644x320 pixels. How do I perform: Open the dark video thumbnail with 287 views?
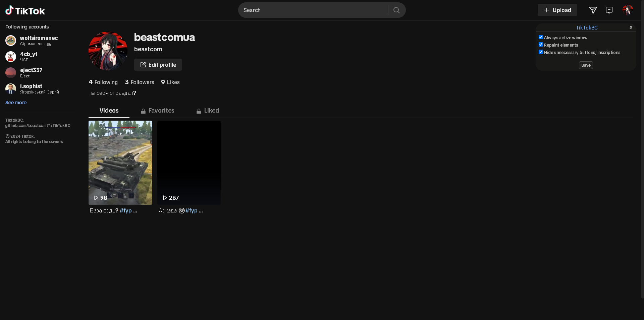pyautogui.click(x=189, y=163)
